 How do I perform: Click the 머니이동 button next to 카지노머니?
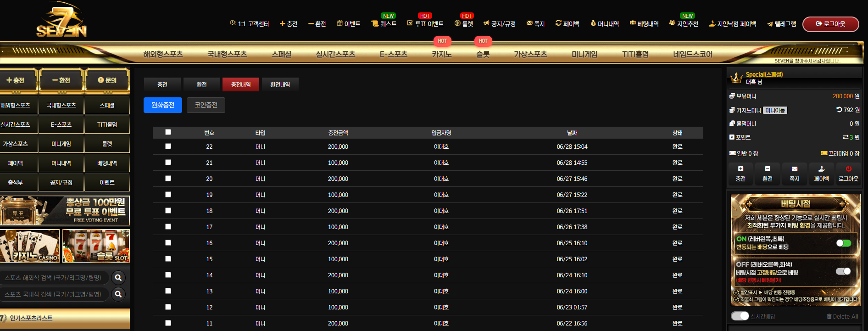(775, 110)
